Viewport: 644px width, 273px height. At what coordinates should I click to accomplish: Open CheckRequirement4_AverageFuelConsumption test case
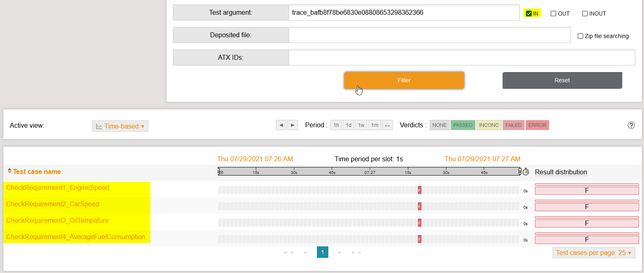pos(75,237)
